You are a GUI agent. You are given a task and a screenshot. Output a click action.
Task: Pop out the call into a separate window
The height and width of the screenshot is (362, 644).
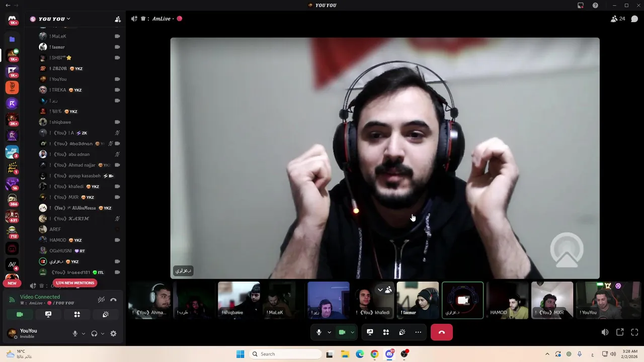click(620, 332)
